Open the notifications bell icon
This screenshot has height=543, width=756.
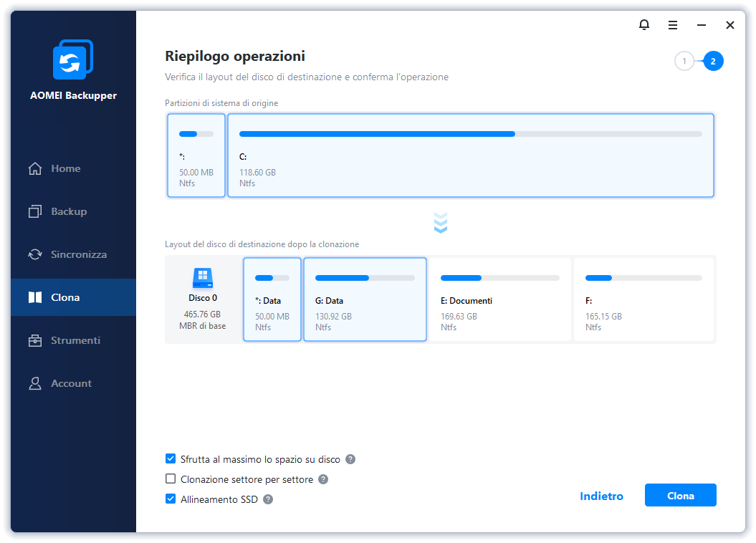[643, 24]
